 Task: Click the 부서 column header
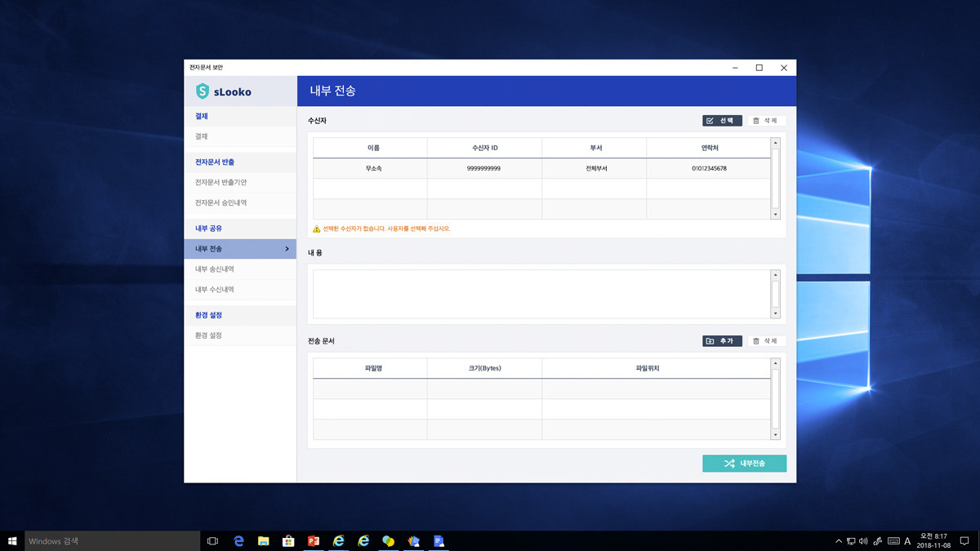[595, 148]
